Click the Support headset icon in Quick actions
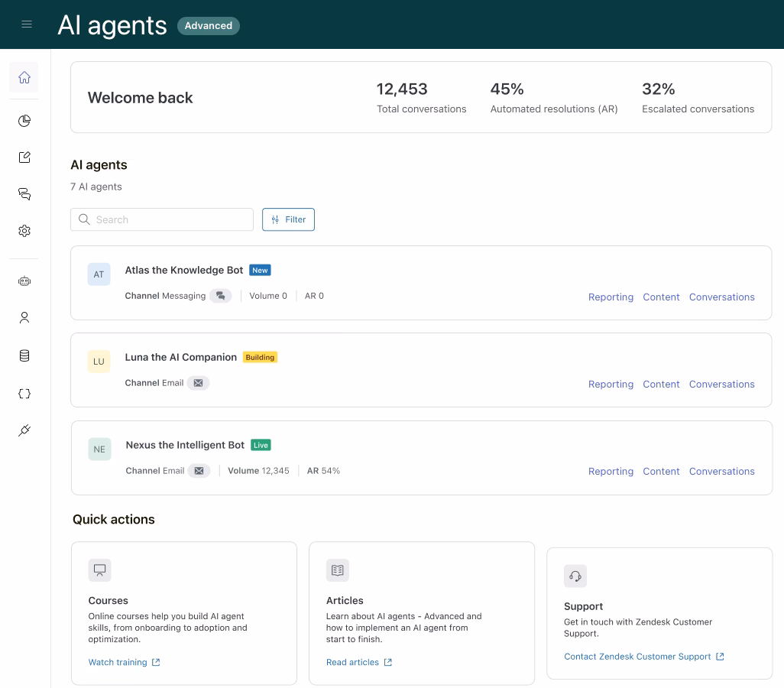The width and height of the screenshot is (784, 688). coord(575,576)
